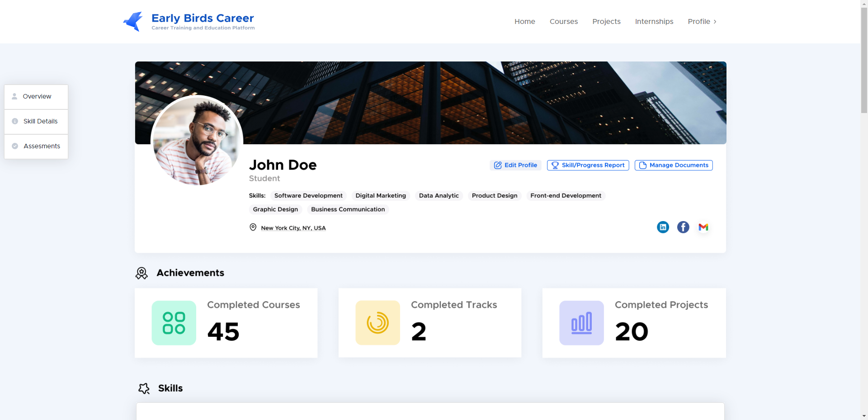
Task: Click the John Doe name heading
Action: tap(283, 165)
